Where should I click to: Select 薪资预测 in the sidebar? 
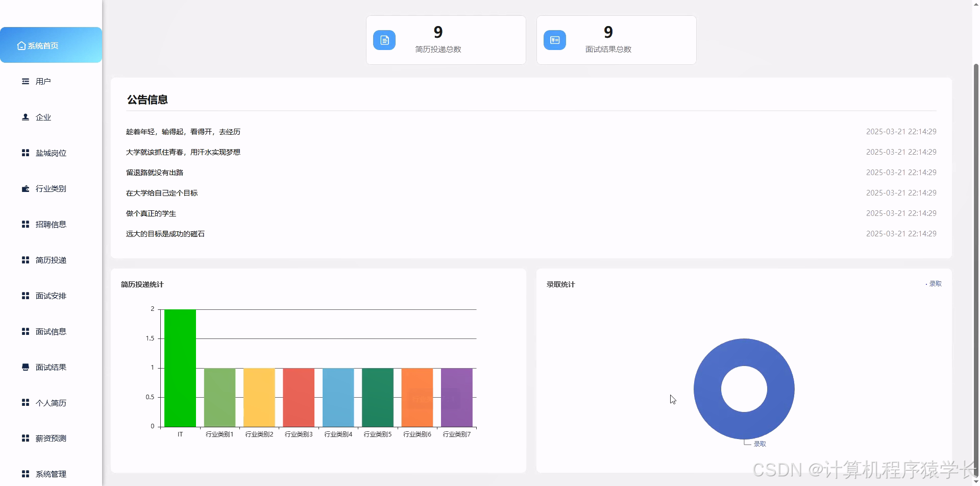51,438
